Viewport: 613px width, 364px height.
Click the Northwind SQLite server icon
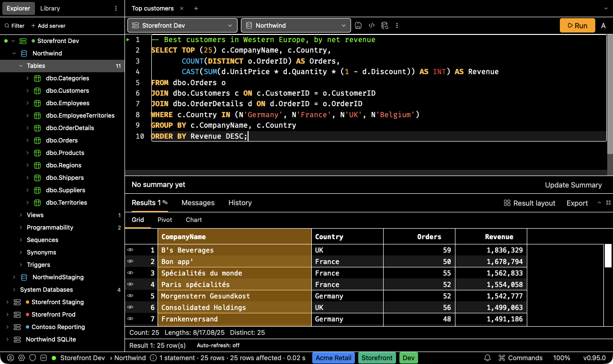pos(17,340)
